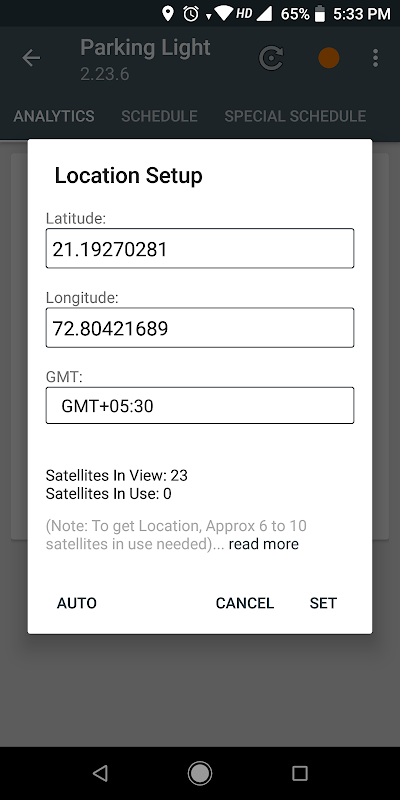Screen dimensions: 400x800
Task: Tap Android recent apps square button
Action: (299, 773)
